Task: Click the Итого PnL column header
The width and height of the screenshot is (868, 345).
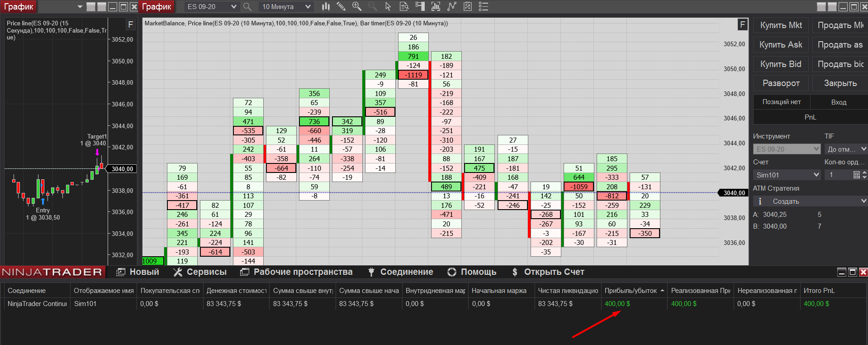Action: click(x=833, y=291)
